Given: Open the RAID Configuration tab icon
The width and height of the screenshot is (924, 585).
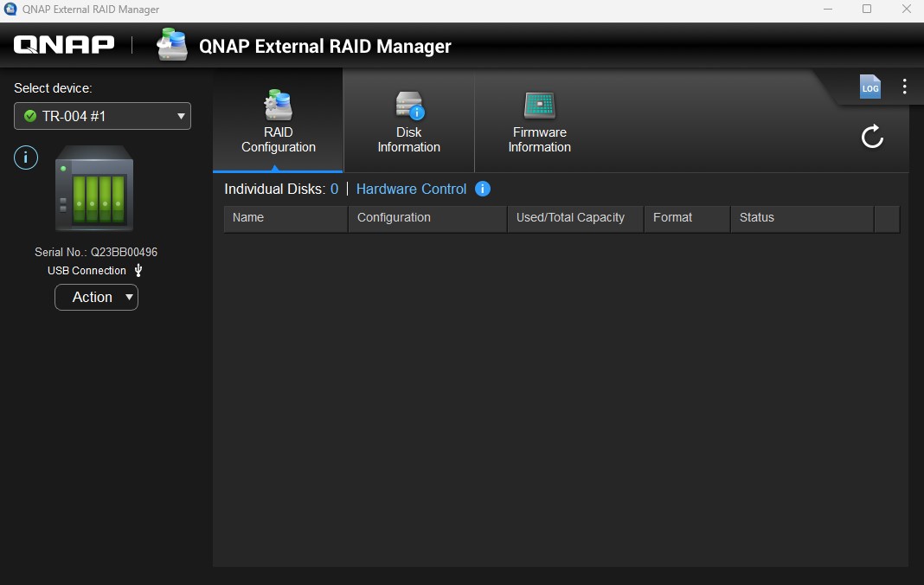Looking at the screenshot, I should 277,106.
